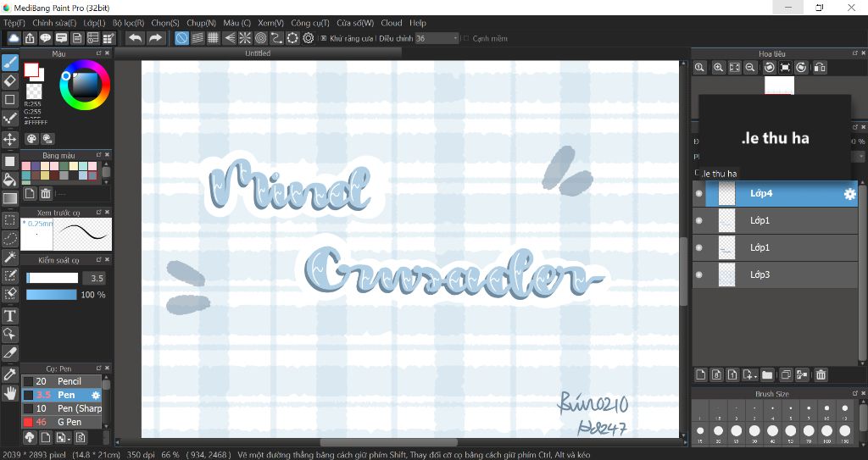
Task: Select the Lớp3 layer
Action: 775,274
